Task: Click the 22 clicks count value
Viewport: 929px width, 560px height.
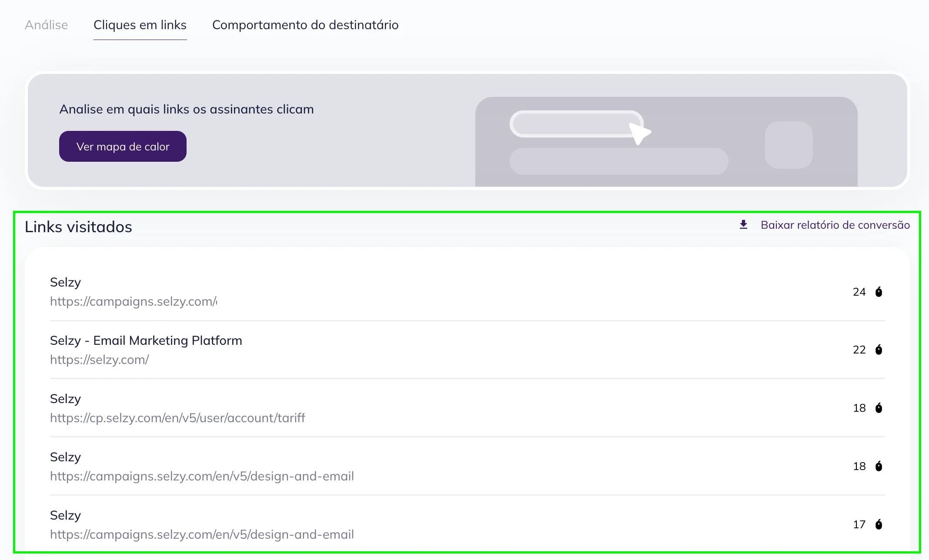Action: pos(859,350)
